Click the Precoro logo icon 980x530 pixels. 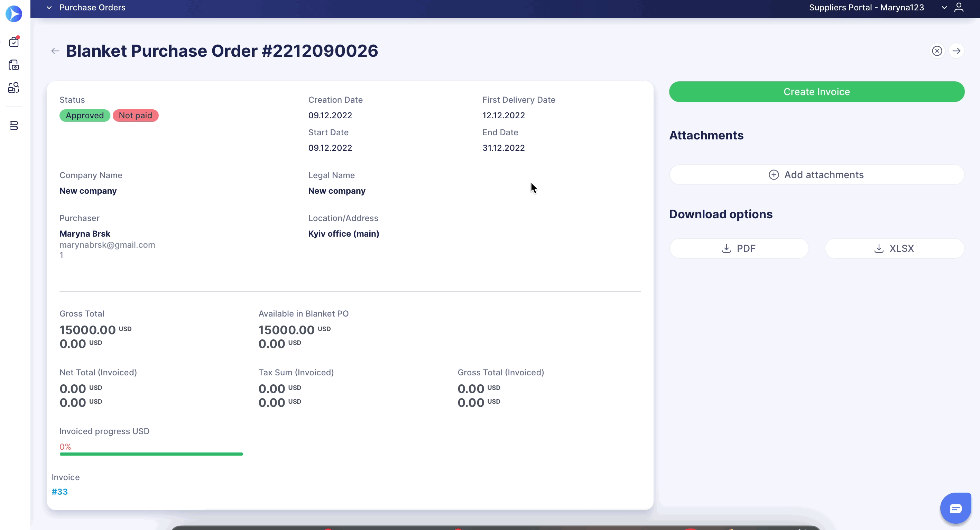[x=14, y=14]
